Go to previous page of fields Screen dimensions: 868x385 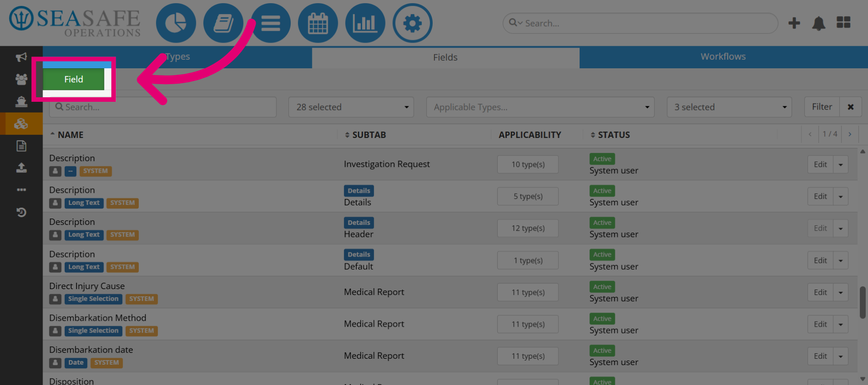tap(810, 134)
